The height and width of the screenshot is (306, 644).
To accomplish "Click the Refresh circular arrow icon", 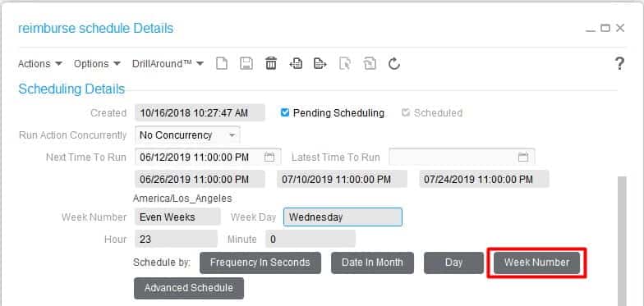I will coord(394,64).
